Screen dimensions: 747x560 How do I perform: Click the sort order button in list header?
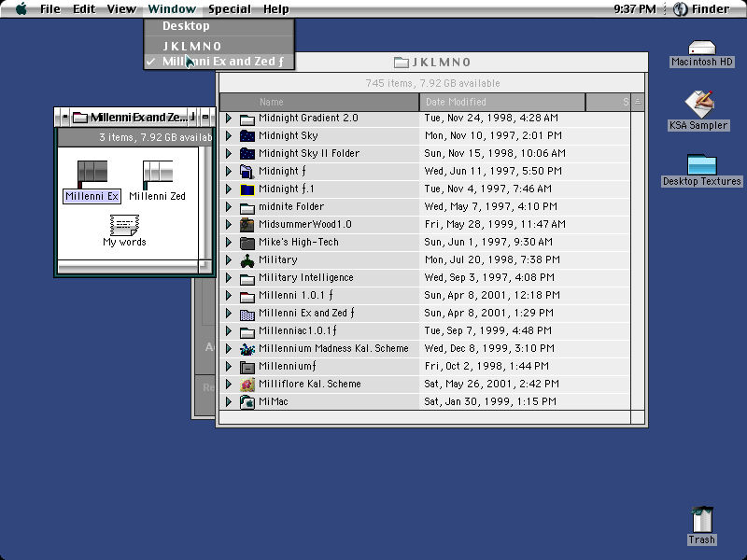click(x=638, y=102)
